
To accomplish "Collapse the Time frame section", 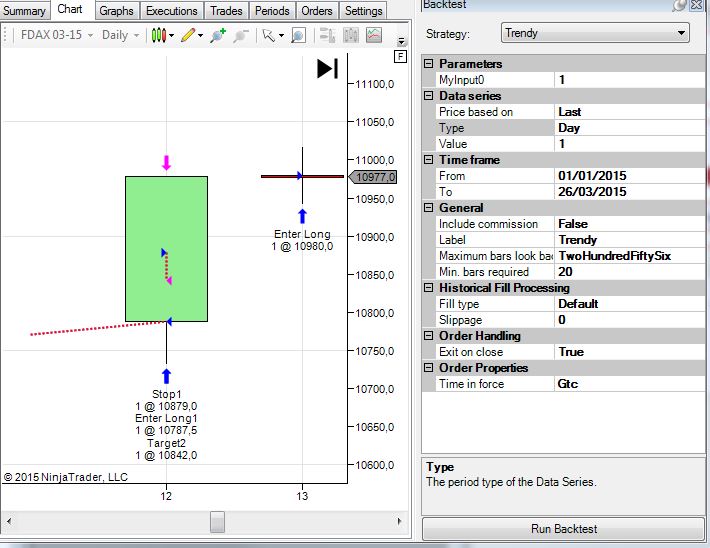I will (x=428, y=160).
